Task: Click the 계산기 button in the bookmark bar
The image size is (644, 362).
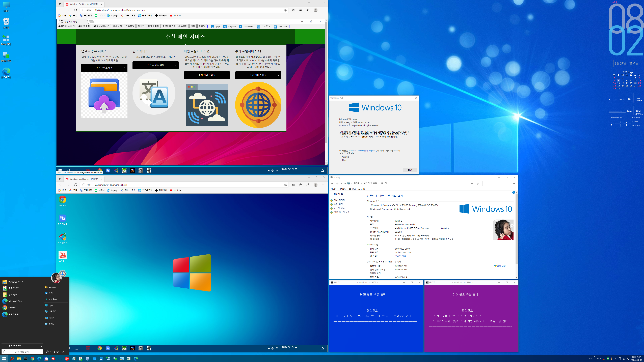Action: click(x=141, y=26)
